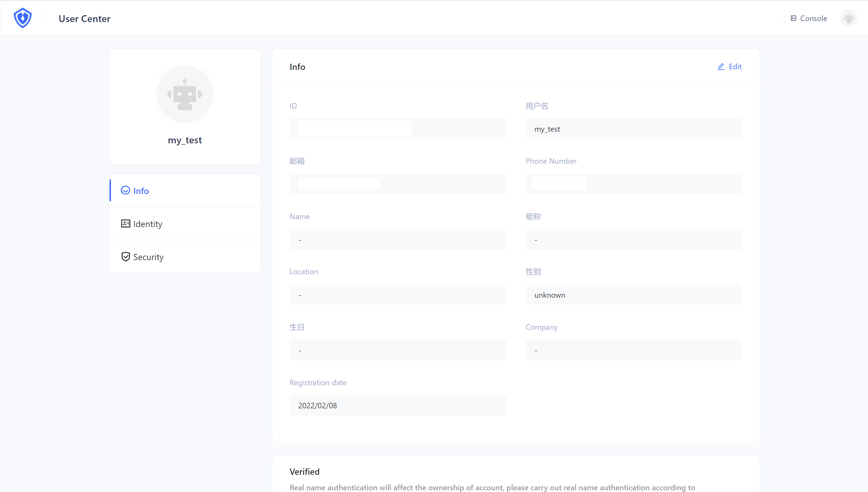Click the 性别 gender dropdown field
This screenshot has width=868, height=492.
tap(634, 295)
